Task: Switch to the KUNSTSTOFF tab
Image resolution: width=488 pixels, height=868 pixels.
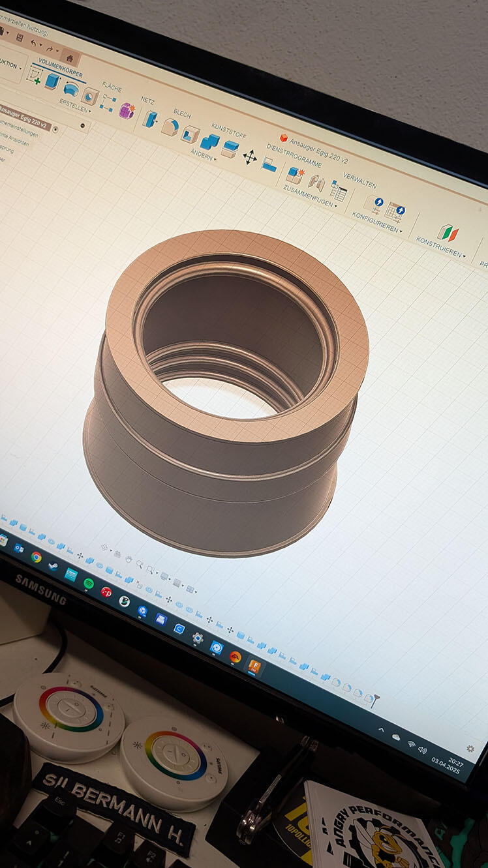Action: pos(228,130)
